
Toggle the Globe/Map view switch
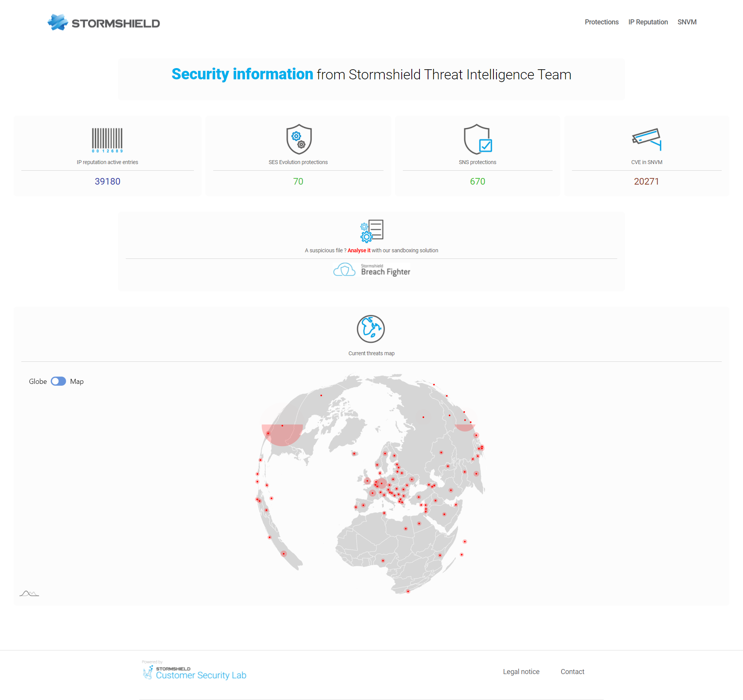click(58, 381)
